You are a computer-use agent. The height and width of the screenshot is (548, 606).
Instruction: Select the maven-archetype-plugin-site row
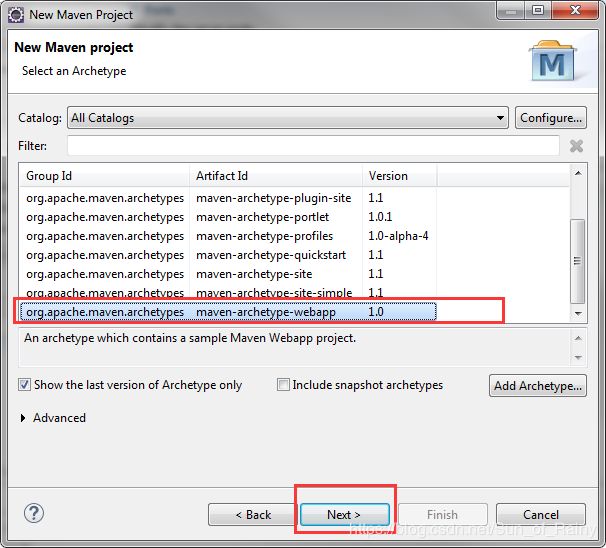click(228, 198)
